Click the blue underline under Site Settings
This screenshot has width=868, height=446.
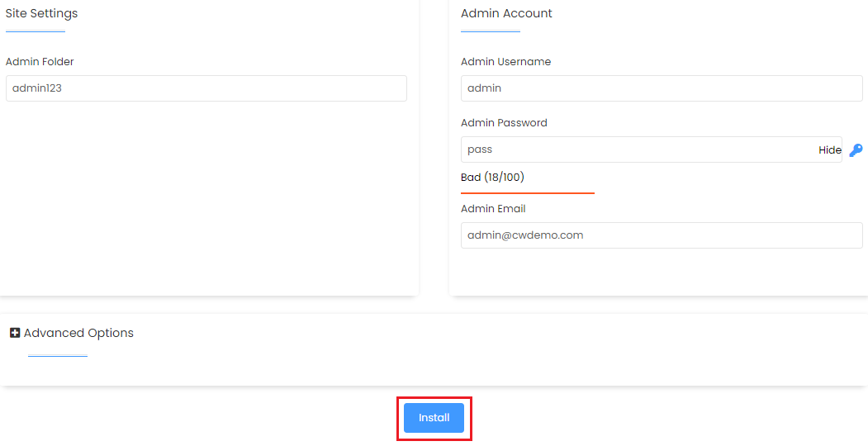36,31
